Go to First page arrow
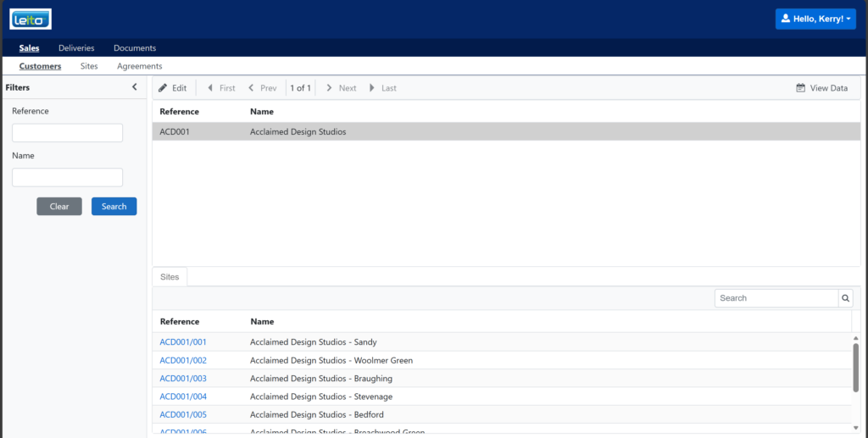 pyautogui.click(x=210, y=88)
